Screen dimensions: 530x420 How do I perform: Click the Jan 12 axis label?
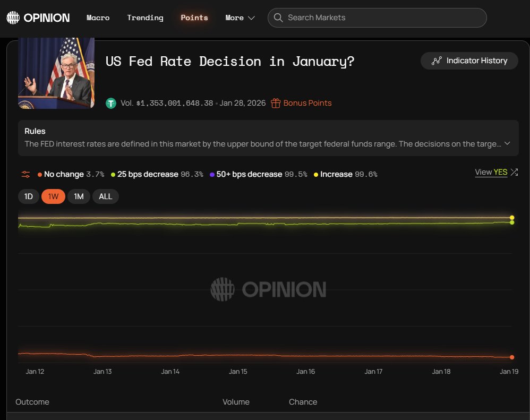(x=35, y=371)
